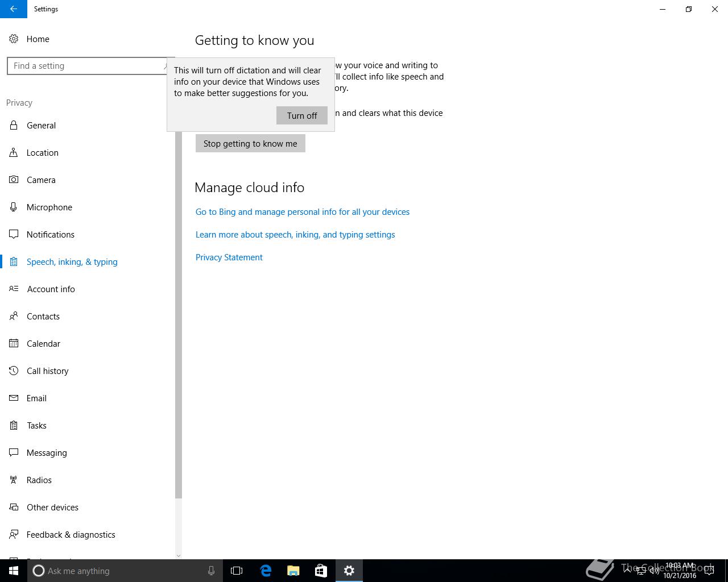This screenshot has height=582, width=728.
Task: Click the Radios antenna icon
Action: coord(14,480)
